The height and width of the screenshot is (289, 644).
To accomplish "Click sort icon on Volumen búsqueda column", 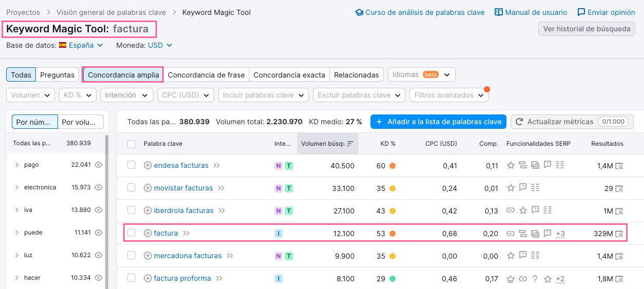I will (350, 144).
